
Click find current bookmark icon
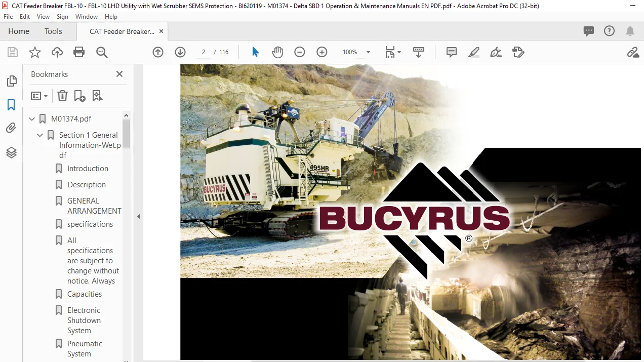tap(97, 96)
